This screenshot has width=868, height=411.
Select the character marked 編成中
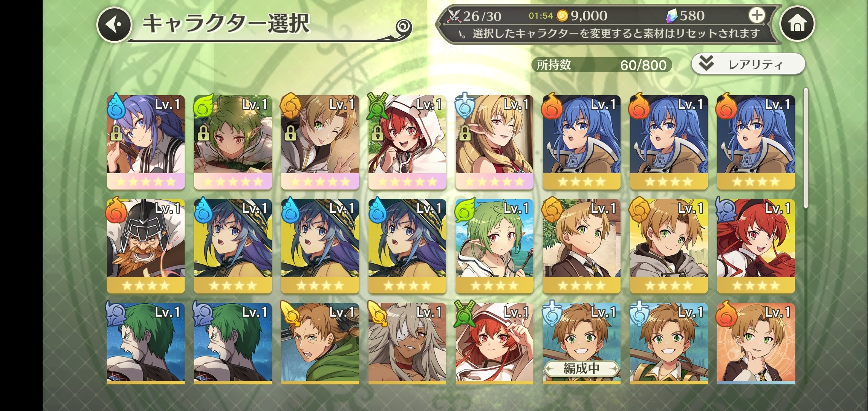click(x=581, y=344)
